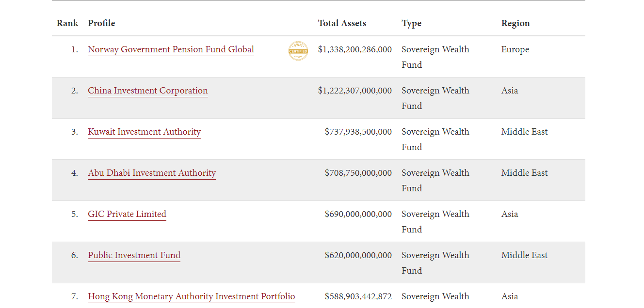Screen dimensions: 644x308
Task: Click the Rank column header
Action: point(67,23)
